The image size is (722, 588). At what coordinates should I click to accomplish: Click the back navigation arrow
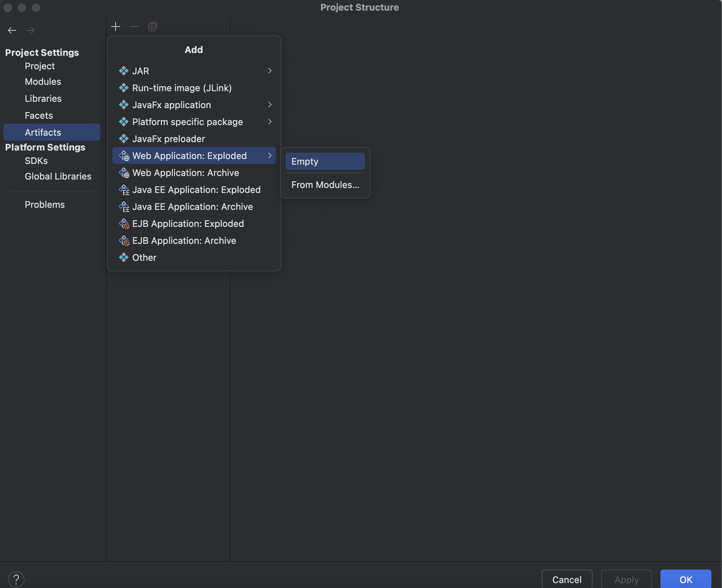pyautogui.click(x=12, y=30)
